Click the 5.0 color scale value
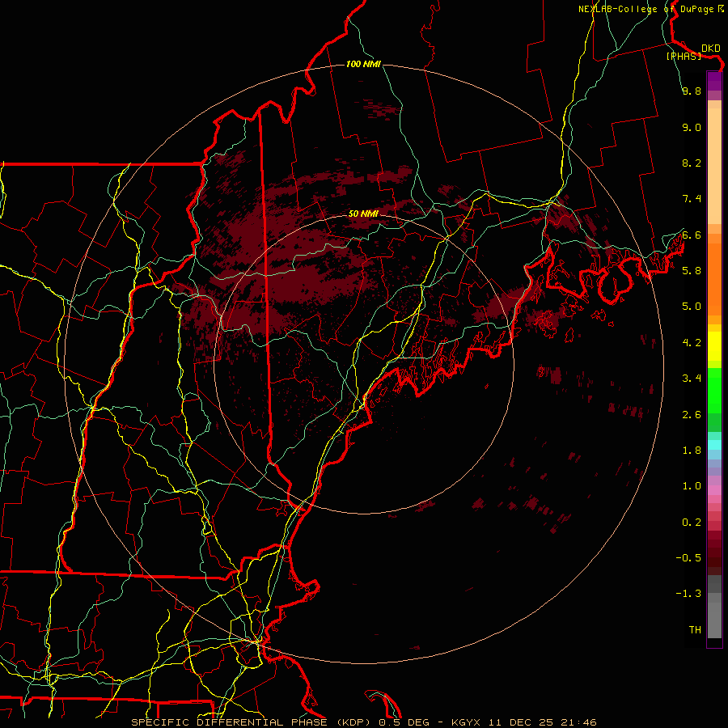728x728 pixels. tap(692, 307)
